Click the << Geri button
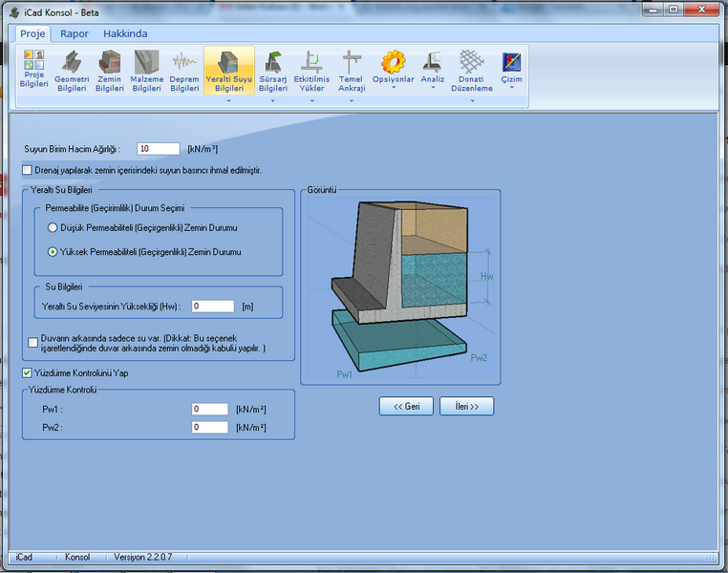This screenshot has height=573, width=728. coord(406,407)
